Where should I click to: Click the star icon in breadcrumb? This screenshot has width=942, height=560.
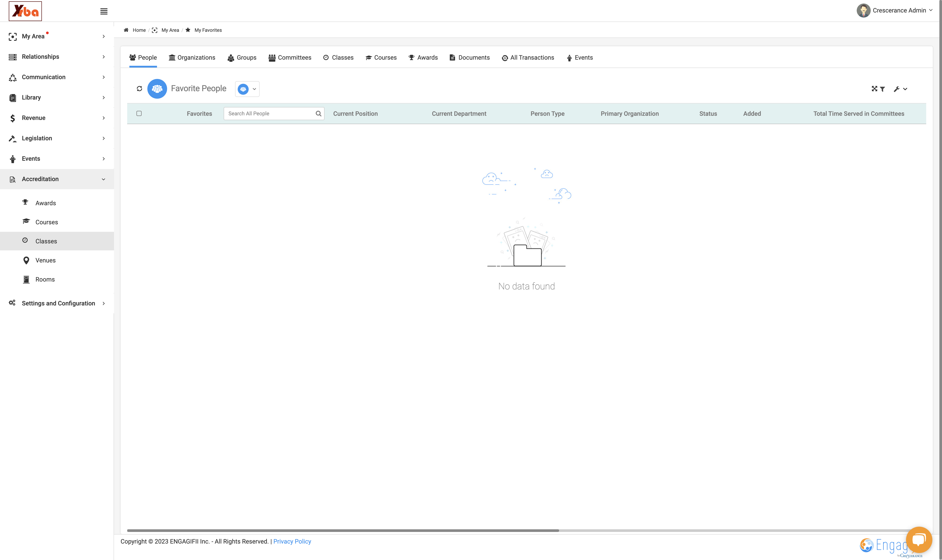(x=188, y=30)
